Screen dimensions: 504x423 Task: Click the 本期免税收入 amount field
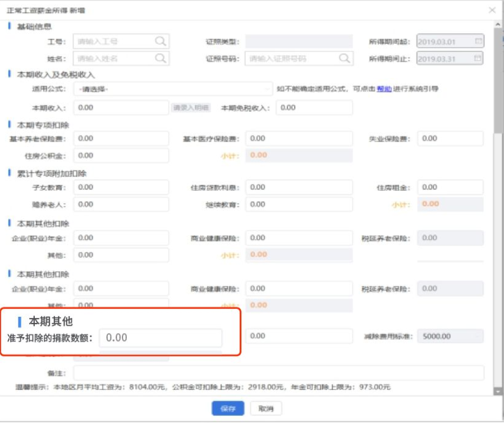314,107
